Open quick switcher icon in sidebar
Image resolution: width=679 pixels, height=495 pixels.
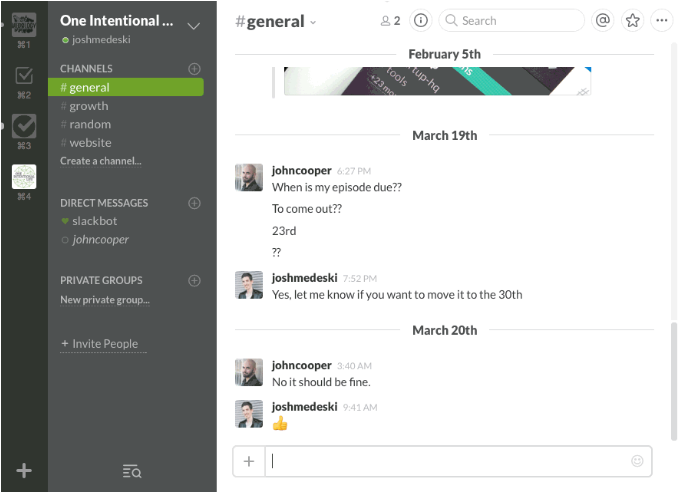pyautogui.click(x=132, y=471)
